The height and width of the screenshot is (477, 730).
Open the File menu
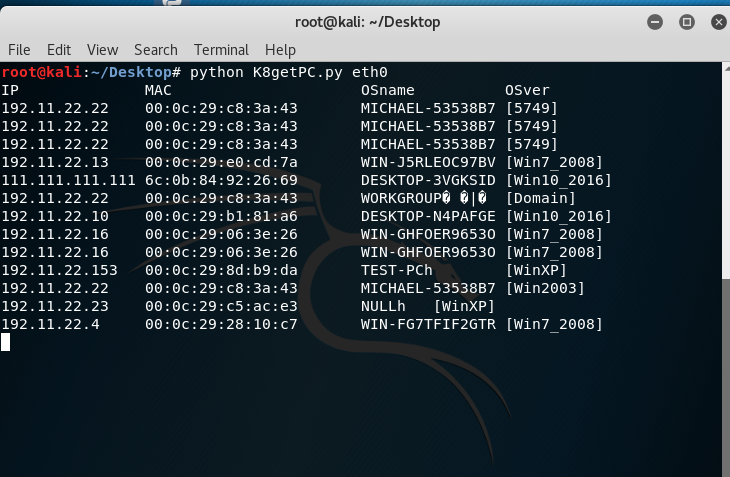coord(19,49)
